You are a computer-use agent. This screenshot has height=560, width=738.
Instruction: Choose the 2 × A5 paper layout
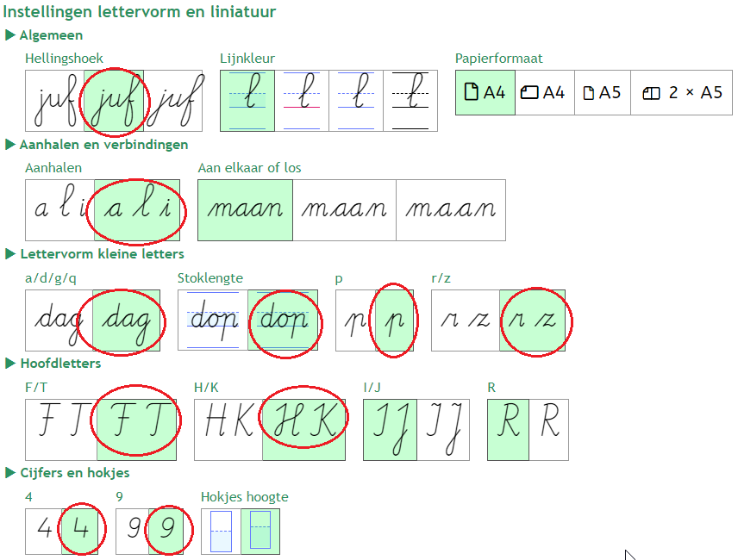[684, 93]
